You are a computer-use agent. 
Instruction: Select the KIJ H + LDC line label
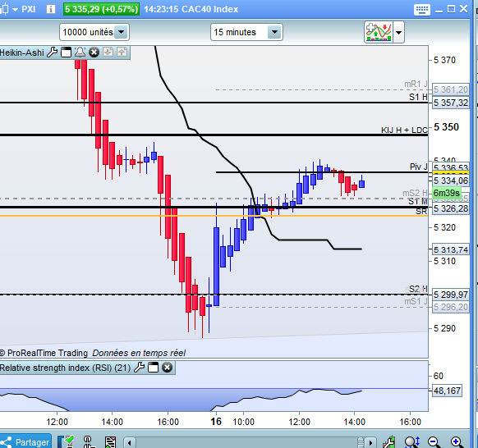coord(404,130)
